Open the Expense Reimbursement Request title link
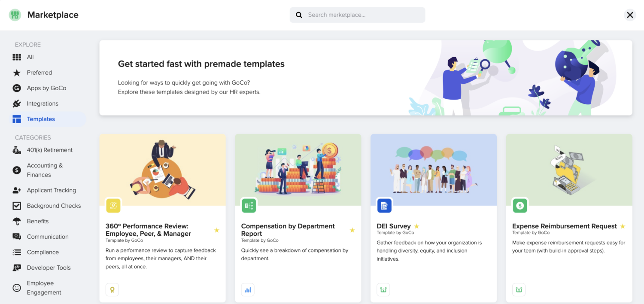644x304 pixels. pyautogui.click(x=564, y=226)
